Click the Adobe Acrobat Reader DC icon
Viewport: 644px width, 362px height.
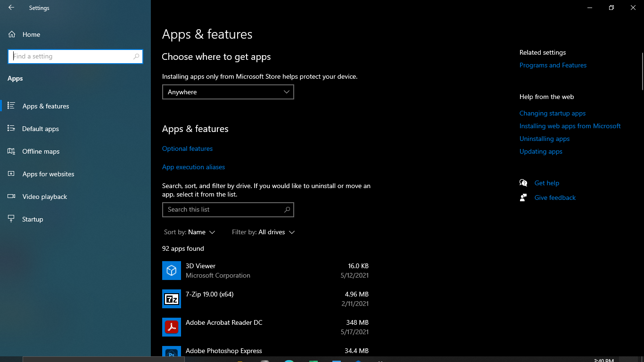(x=172, y=327)
